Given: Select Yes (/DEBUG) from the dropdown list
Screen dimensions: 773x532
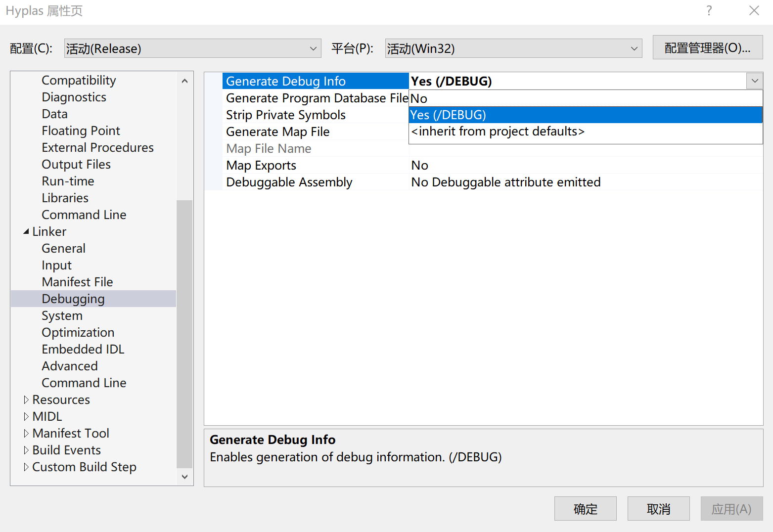Looking at the screenshot, I should (448, 114).
